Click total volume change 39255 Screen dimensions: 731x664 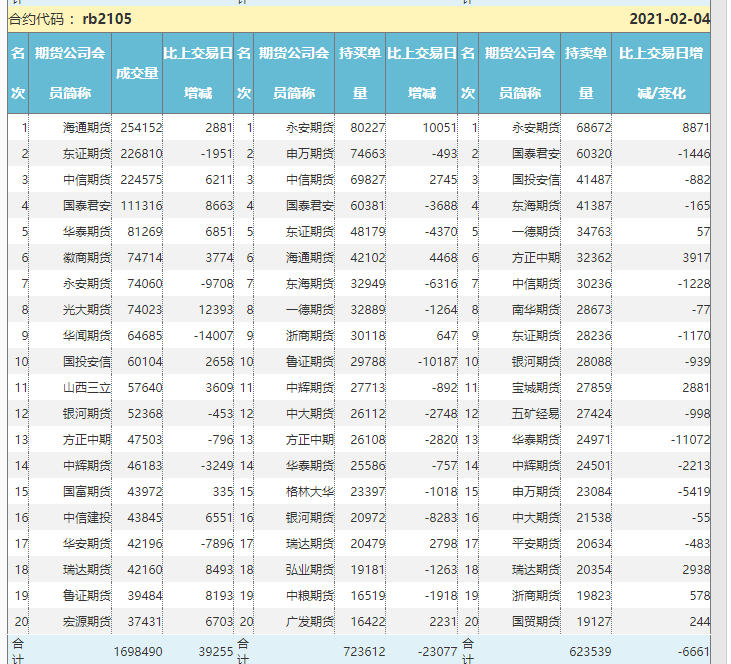[x=215, y=652]
